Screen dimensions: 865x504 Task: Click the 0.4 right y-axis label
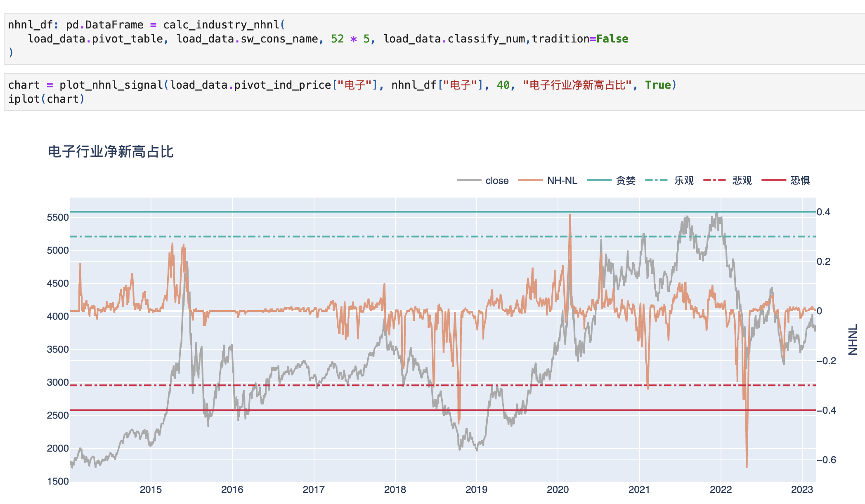click(x=823, y=212)
